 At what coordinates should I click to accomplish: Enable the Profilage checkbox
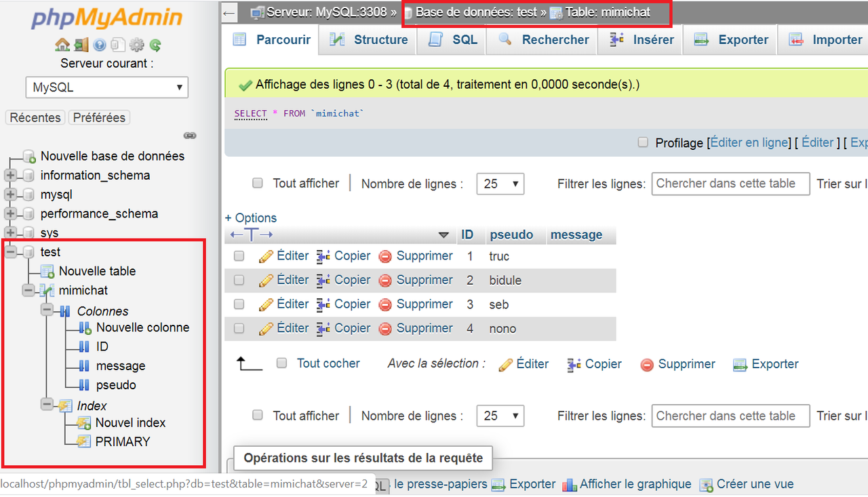click(x=642, y=142)
